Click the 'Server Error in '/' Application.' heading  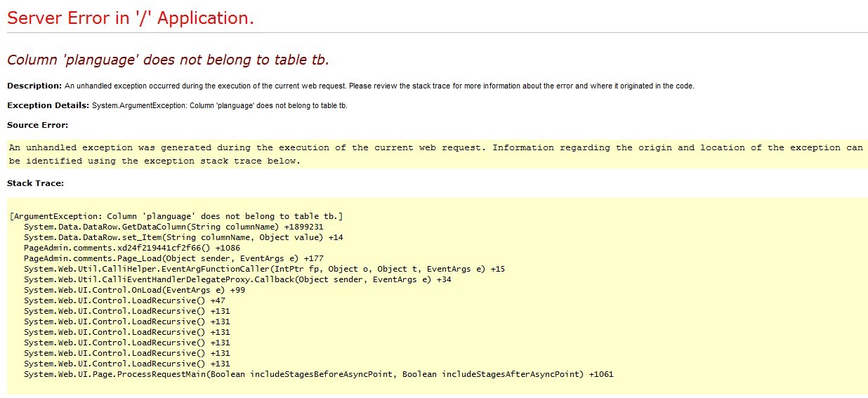(x=131, y=18)
